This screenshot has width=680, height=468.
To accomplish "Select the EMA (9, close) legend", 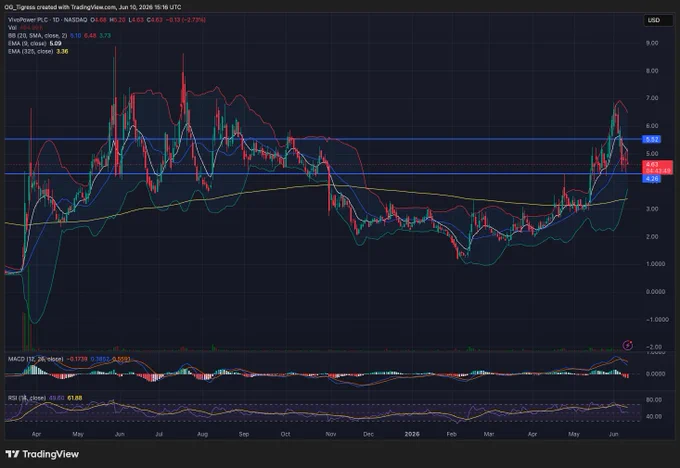I will 27,43.
